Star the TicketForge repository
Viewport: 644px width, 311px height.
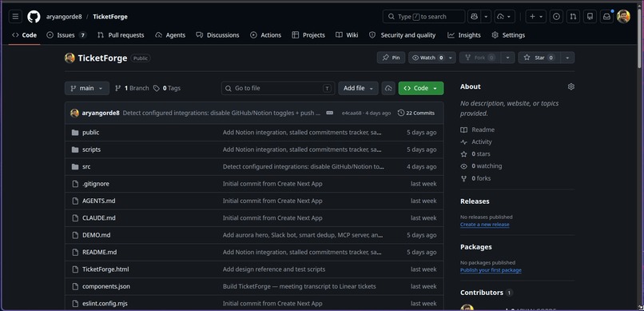[539, 58]
